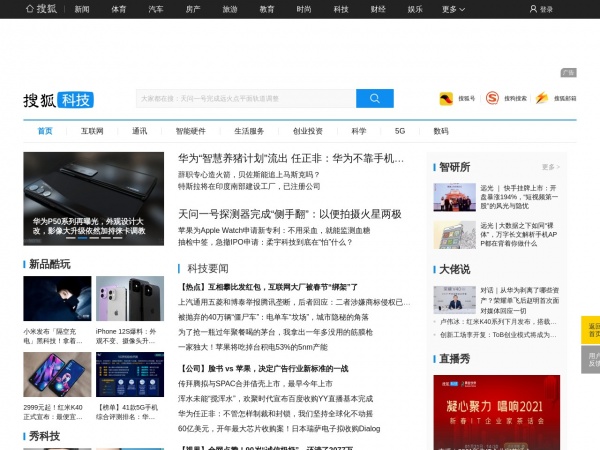600x450 pixels.
Task: Open 卢伟冰：红米K40系列下月发布 link
Action: pyautogui.click(x=498, y=322)
